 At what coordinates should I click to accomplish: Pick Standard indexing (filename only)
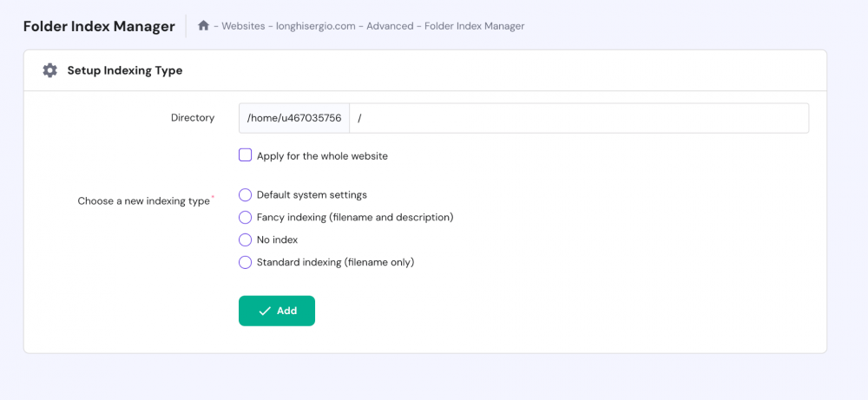pos(246,262)
